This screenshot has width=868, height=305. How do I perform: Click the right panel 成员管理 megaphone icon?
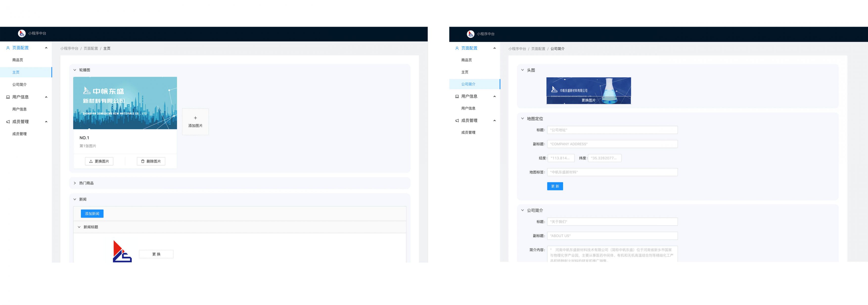point(457,121)
